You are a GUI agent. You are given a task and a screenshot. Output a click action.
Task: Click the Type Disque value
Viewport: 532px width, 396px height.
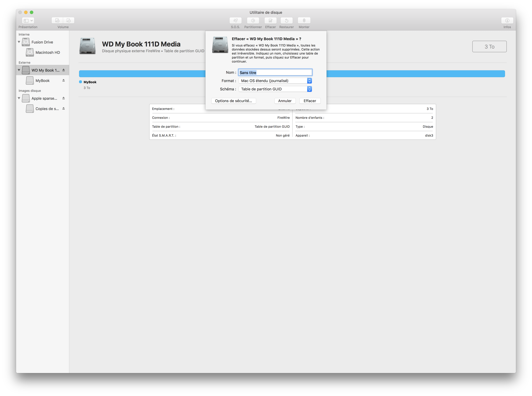tap(428, 127)
